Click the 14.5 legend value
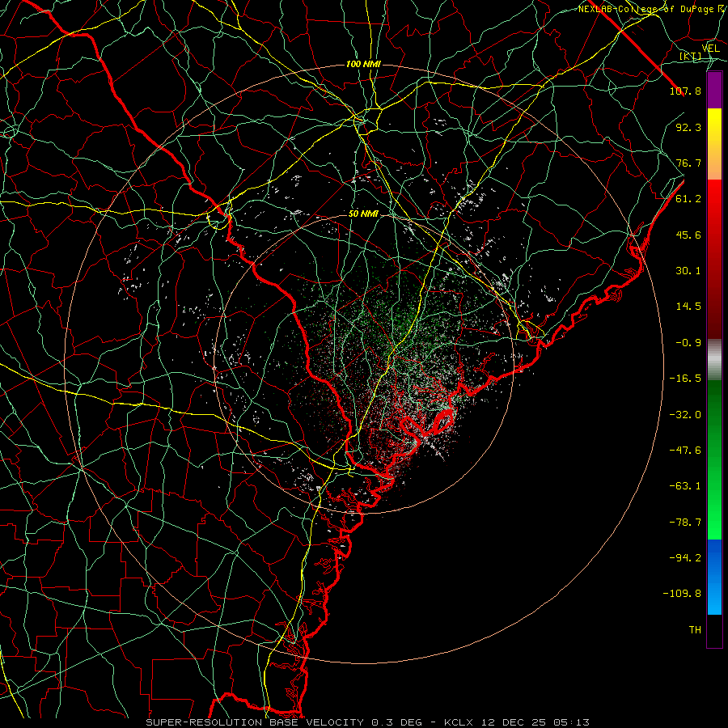728x728 pixels. point(688,307)
